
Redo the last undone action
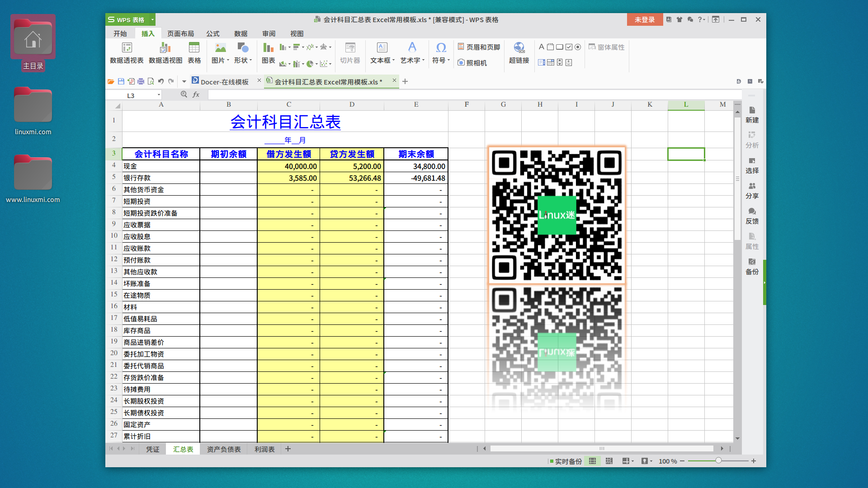point(170,82)
